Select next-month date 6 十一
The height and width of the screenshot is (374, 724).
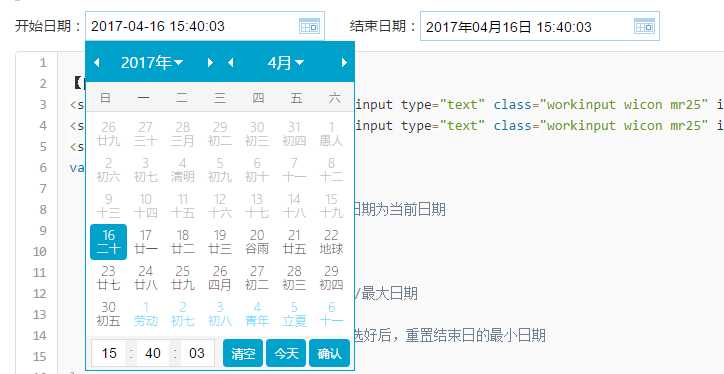tap(331, 314)
